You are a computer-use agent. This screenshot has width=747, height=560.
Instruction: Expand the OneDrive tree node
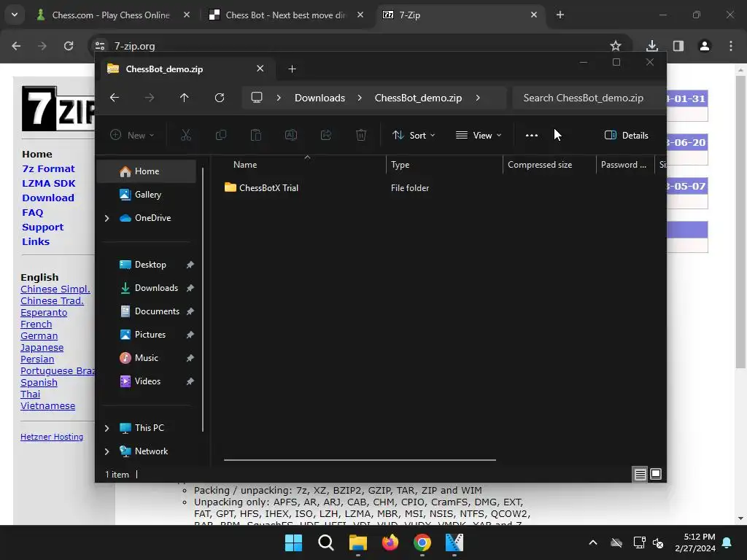(107, 218)
